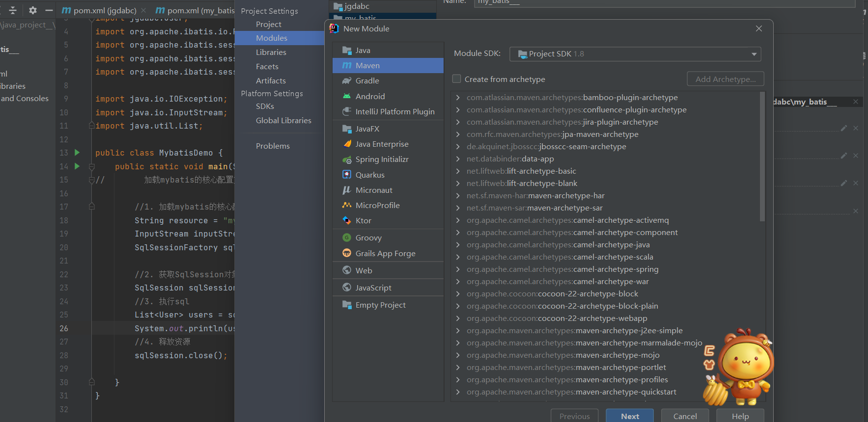Viewport: 868px width, 422px height.
Task: Expand camel-archetype-activemq entry
Action: click(x=458, y=220)
